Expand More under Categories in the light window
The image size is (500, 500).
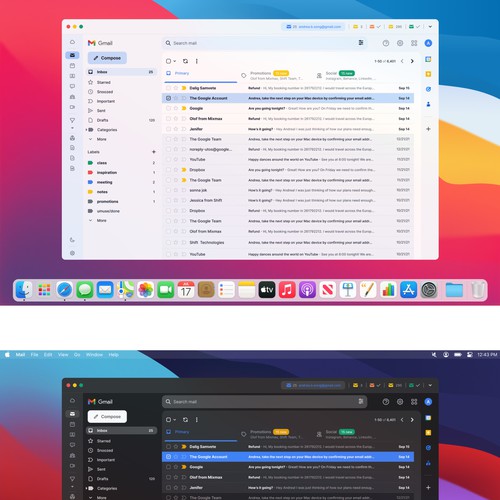click(90, 139)
